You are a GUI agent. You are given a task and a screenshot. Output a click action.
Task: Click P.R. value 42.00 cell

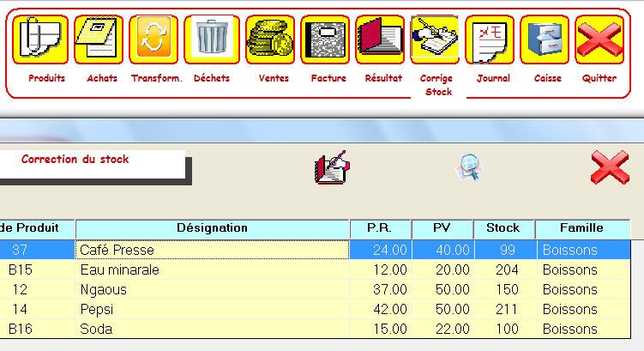[x=381, y=309]
